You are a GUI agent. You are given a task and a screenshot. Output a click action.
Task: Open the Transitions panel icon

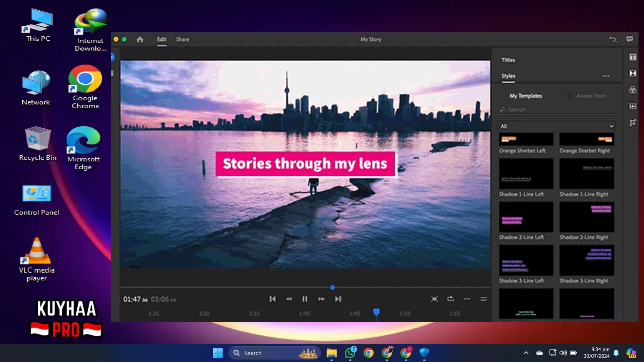point(633,73)
